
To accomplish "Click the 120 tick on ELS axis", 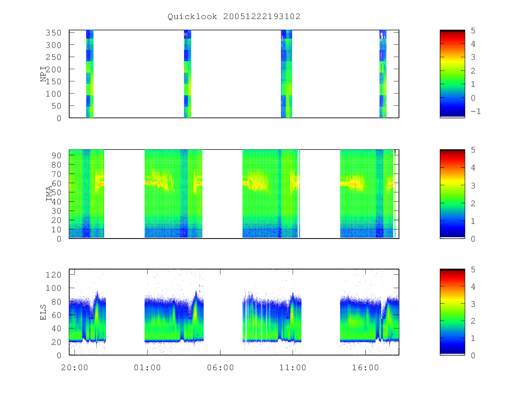I will tap(54, 274).
